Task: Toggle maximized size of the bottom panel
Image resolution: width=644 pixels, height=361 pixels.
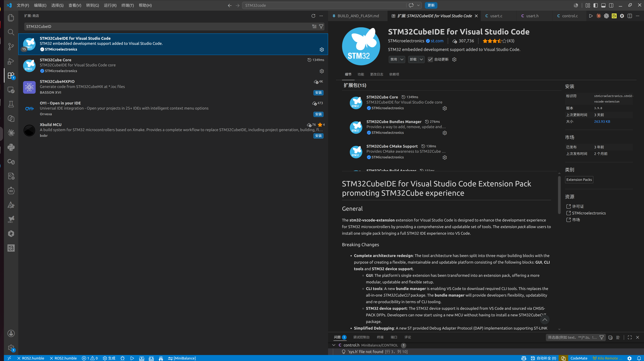Action: click(630, 337)
